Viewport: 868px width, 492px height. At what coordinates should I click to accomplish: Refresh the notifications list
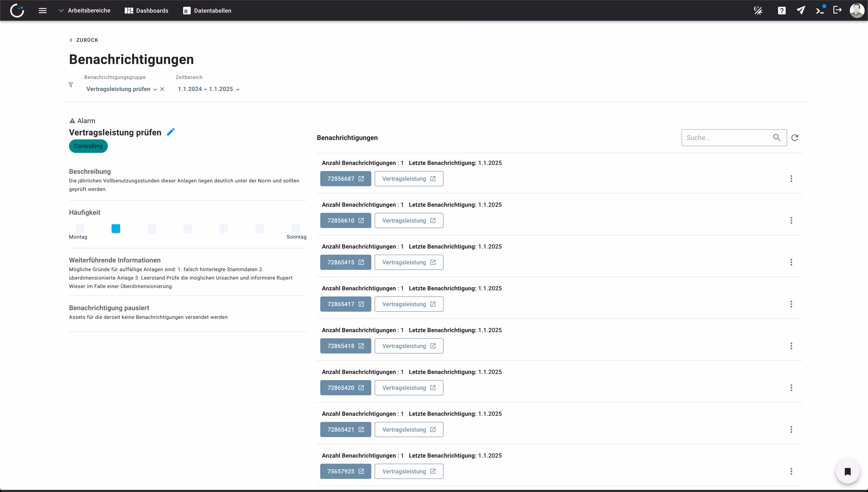pyautogui.click(x=795, y=137)
